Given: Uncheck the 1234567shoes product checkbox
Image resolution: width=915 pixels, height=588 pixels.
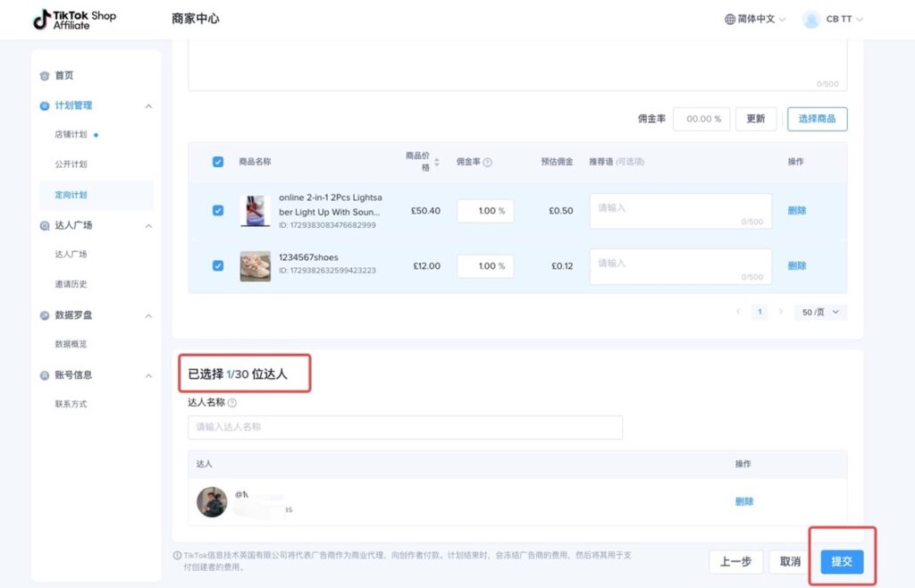Looking at the screenshot, I should pos(218,266).
